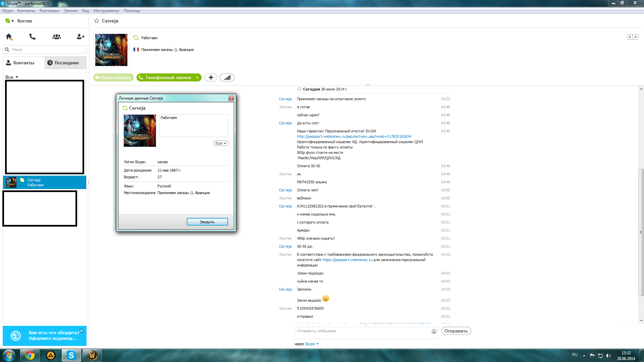Screen dimensions: 644x362
Task: Click the date header Сегодня 28 июня 2014
Action: tap(325, 89)
